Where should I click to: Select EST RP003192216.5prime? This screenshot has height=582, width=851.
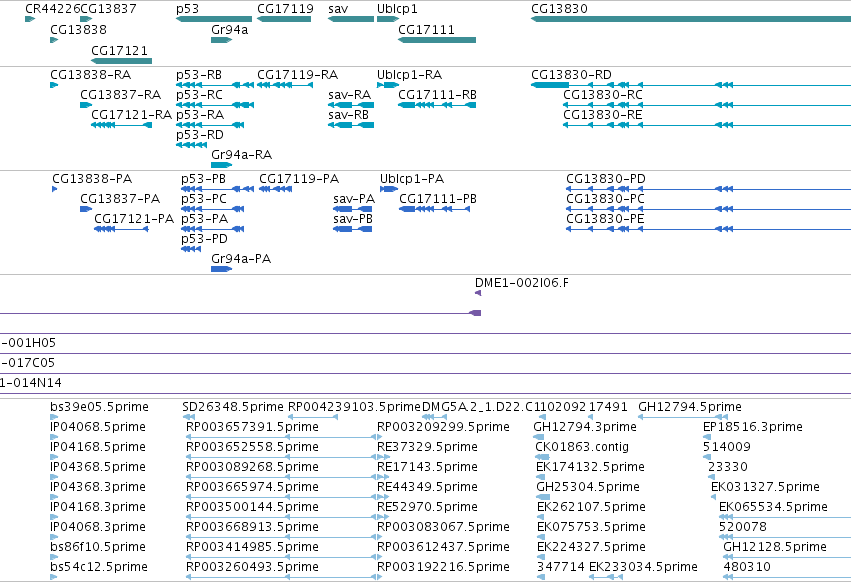click(443, 567)
